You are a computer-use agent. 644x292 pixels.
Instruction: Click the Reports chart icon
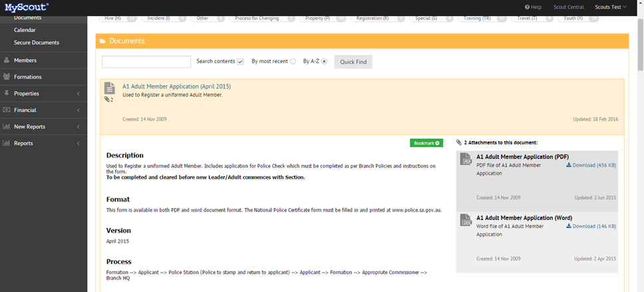tap(7, 143)
